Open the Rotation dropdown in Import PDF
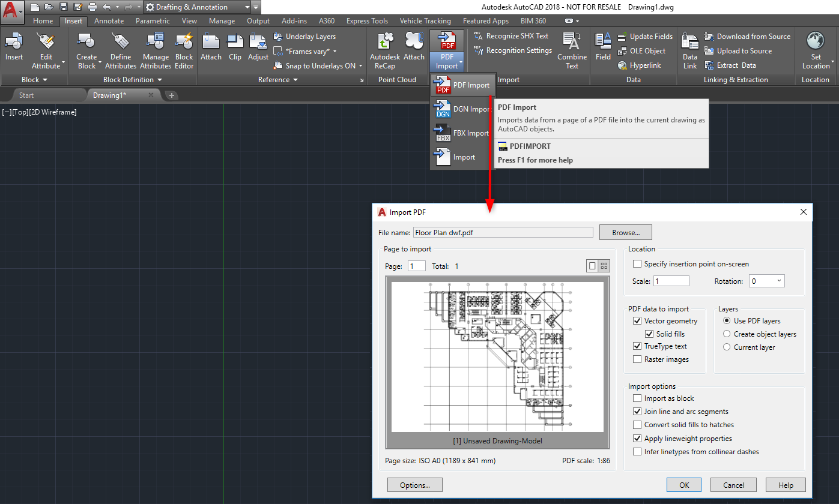 click(778, 280)
